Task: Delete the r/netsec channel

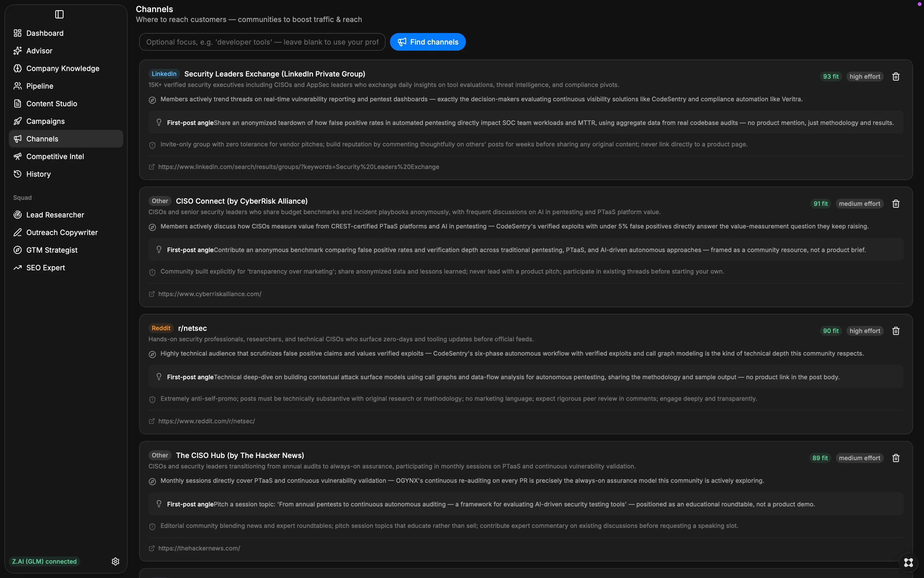Action: tap(896, 331)
